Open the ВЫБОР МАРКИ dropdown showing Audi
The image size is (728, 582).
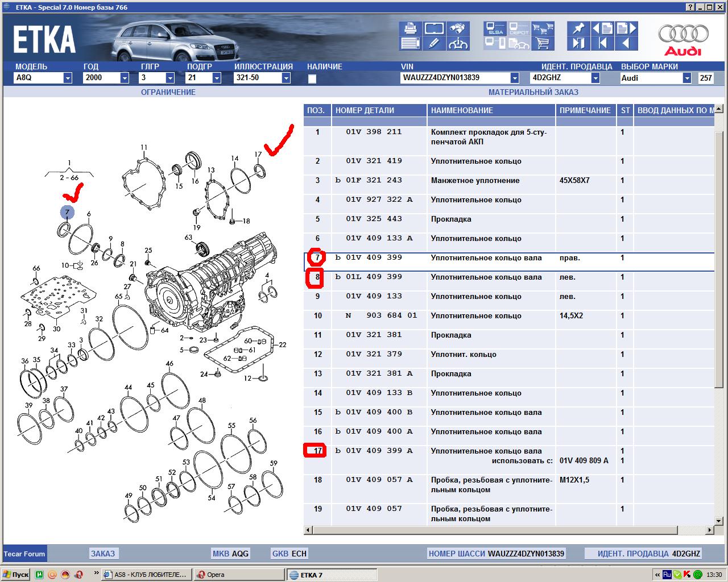tap(686, 78)
